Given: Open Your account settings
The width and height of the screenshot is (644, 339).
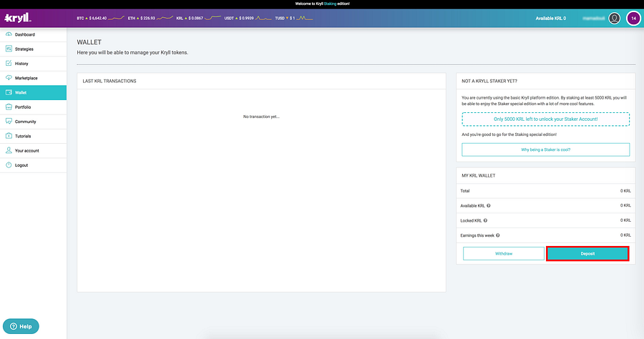Looking at the screenshot, I should tap(33, 151).
